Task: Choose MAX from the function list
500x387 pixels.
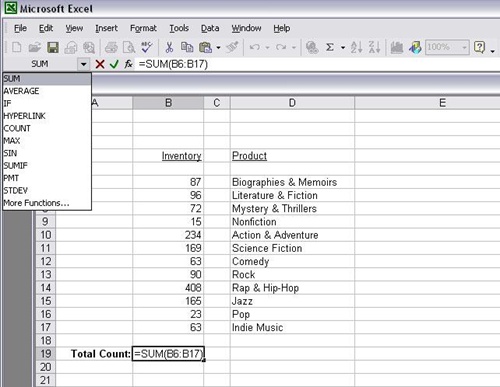Action: click(47, 141)
